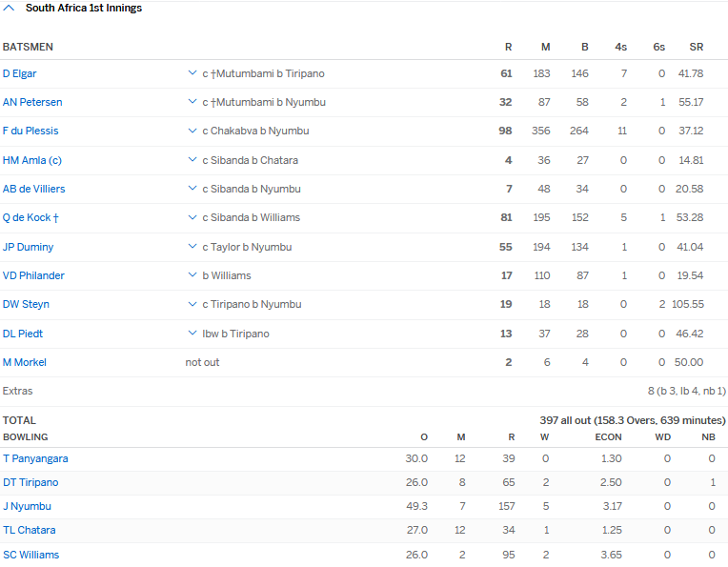Image resolution: width=728 pixels, height=567 pixels.
Task: Open Q de Kock's player profile
Action: [x=30, y=217]
